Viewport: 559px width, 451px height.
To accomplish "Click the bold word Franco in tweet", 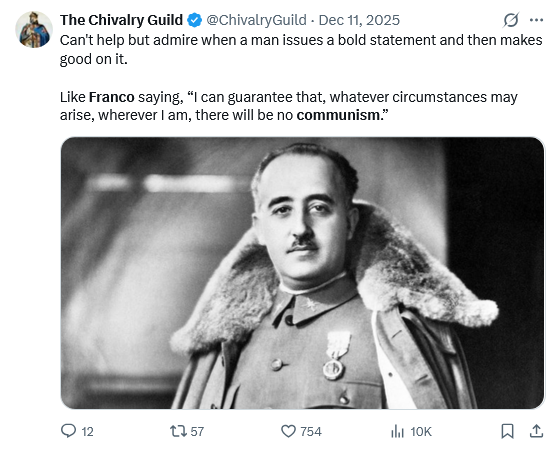I will 112,97.
